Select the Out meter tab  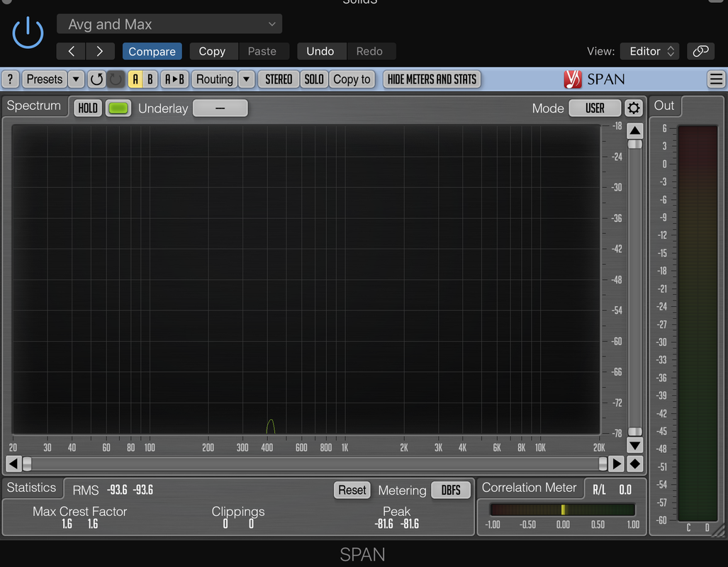pos(664,106)
